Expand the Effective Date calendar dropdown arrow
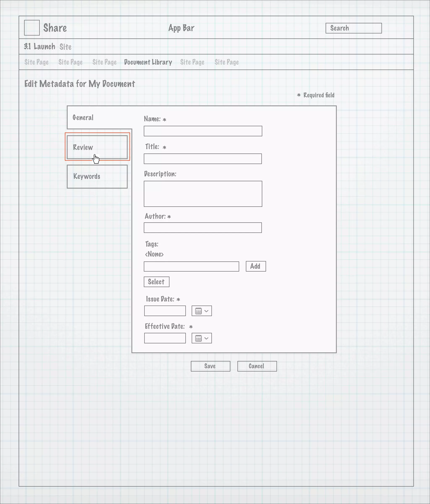This screenshot has height=504, width=430. [x=206, y=338]
